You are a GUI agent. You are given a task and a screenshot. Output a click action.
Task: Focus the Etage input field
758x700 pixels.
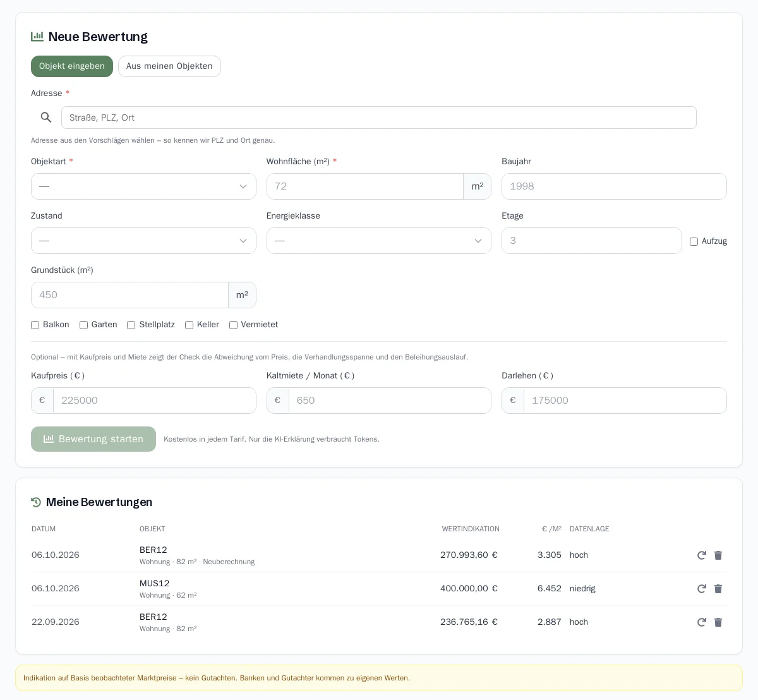point(592,241)
